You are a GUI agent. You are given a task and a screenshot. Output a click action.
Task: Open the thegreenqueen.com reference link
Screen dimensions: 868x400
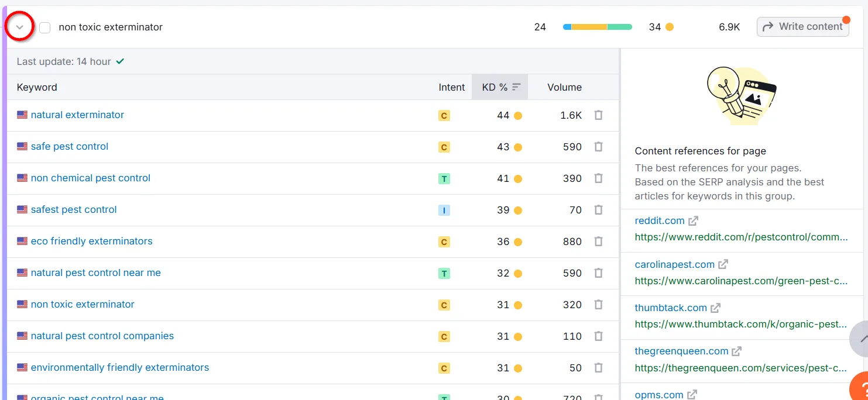coord(682,351)
